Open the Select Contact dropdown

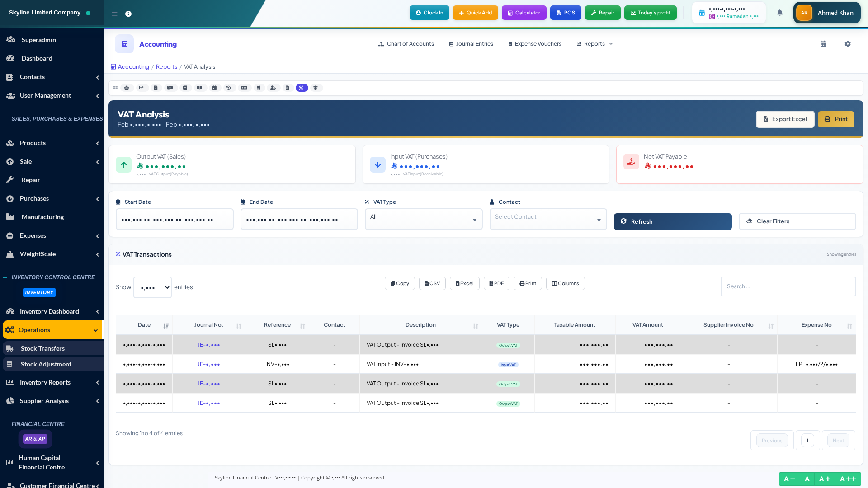tap(548, 219)
